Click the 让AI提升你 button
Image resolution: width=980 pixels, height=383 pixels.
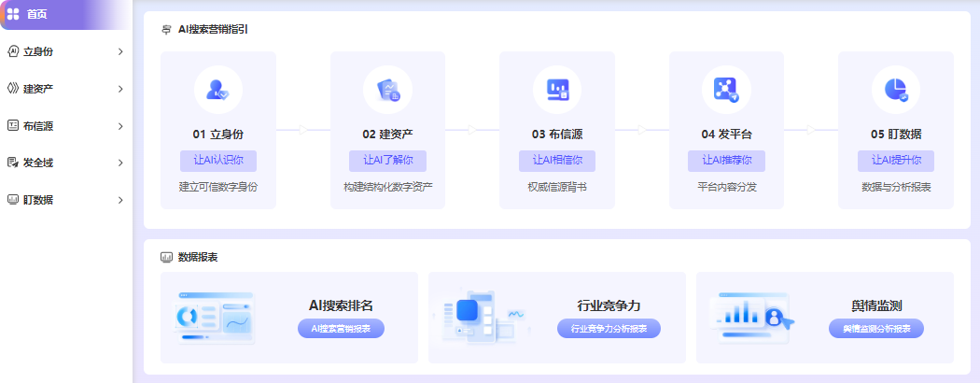pyautogui.click(x=896, y=161)
